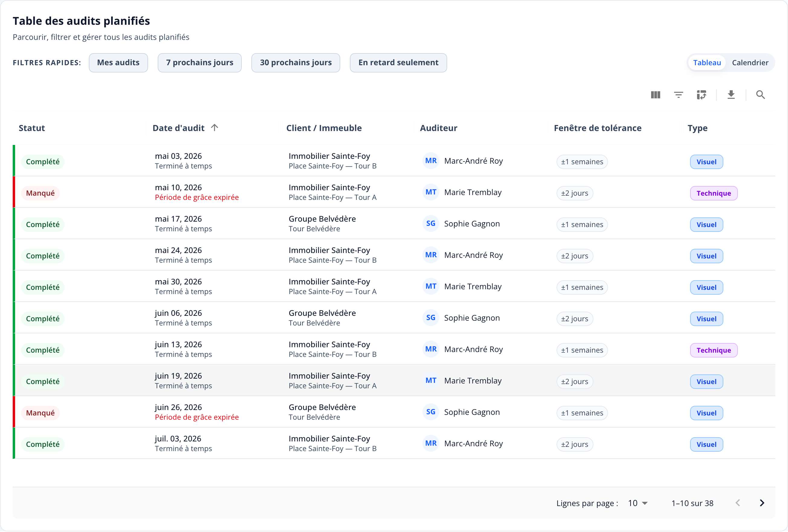788x532 pixels.
Task: Click the Visuel tag in juin 26 row
Action: pyautogui.click(x=706, y=413)
